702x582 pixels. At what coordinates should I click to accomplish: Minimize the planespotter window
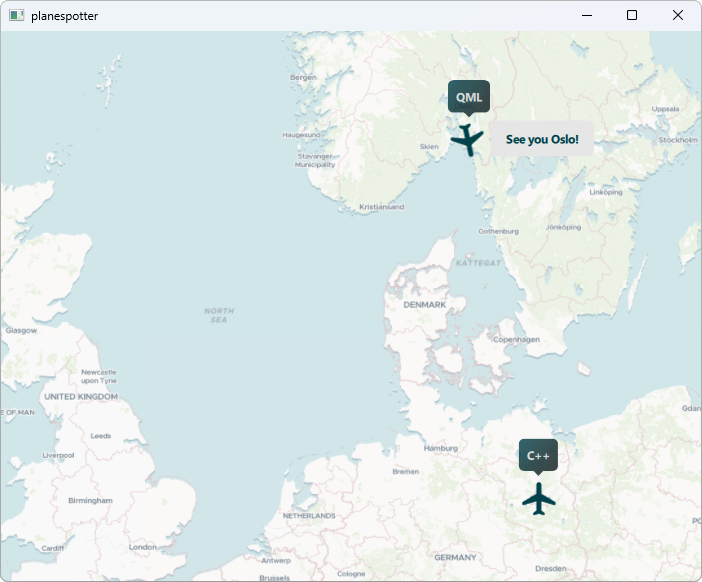[x=585, y=15]
